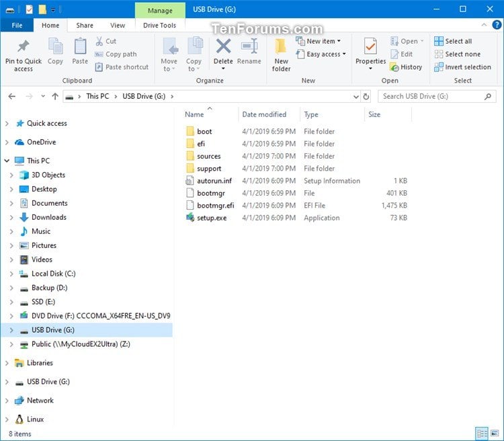Click the Properties checkmark icon

pyautogui.click(x=370, y=47)
